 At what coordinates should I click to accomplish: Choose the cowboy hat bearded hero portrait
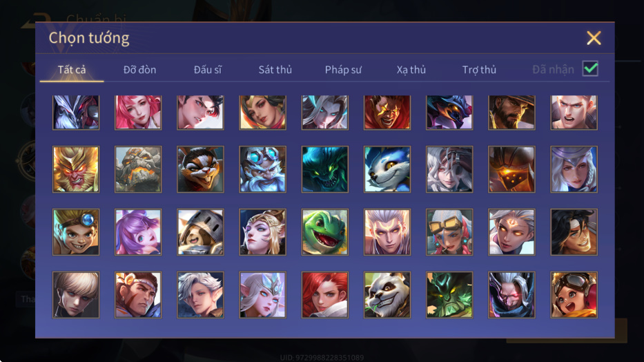point(511,113)
